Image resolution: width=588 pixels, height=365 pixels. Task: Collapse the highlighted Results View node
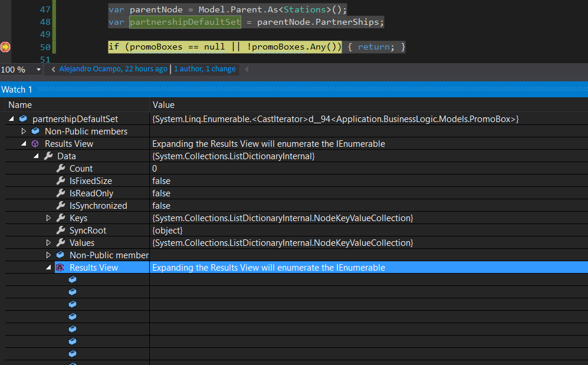[x=48, y=267]
